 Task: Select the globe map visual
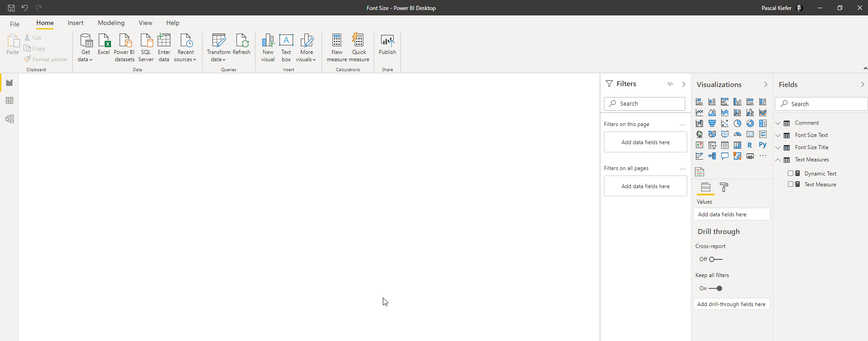699,134
